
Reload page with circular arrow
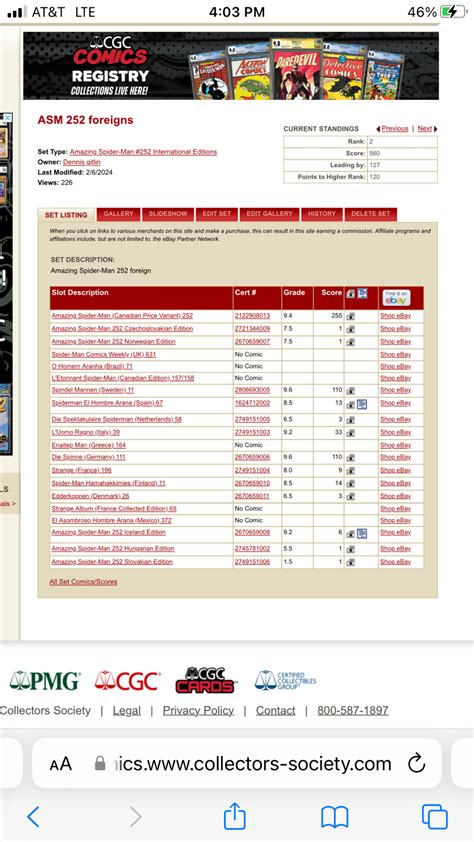click(417, 763)
